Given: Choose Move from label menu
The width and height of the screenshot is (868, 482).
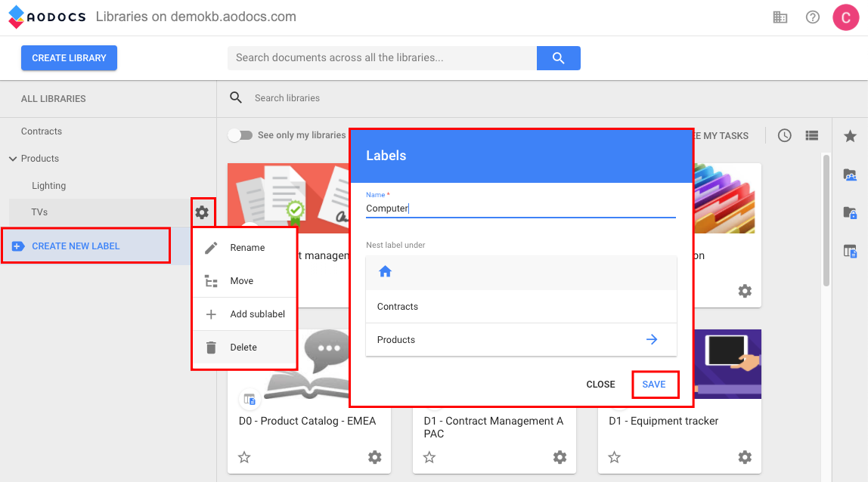Looking at the screenshot, I should click(x=244, y=280).
